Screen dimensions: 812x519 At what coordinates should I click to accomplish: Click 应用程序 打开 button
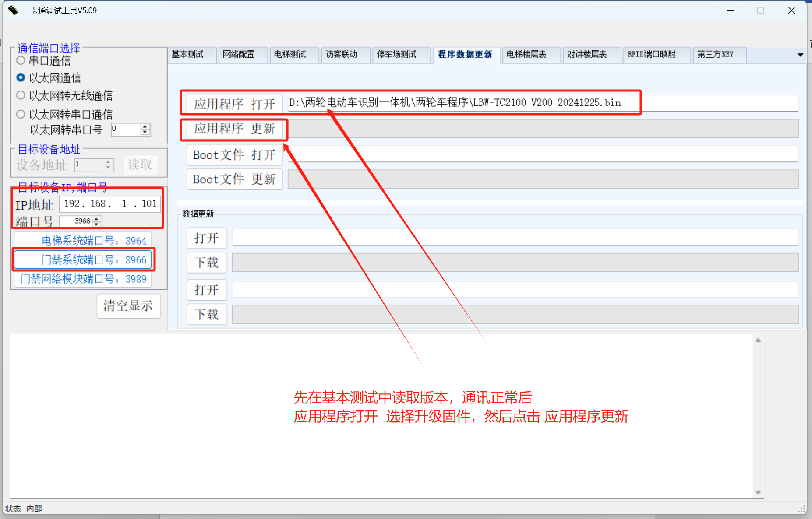tap(234, 104)
